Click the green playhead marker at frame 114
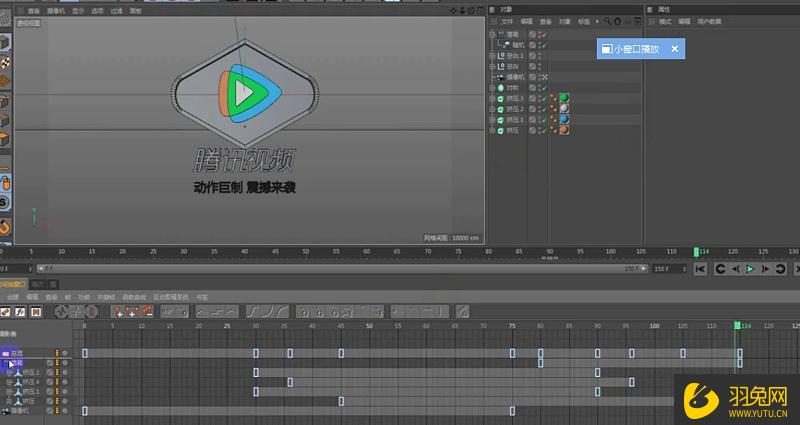Image resolution: width=800 pixels, height=425 pixels. tap(696, 252)
